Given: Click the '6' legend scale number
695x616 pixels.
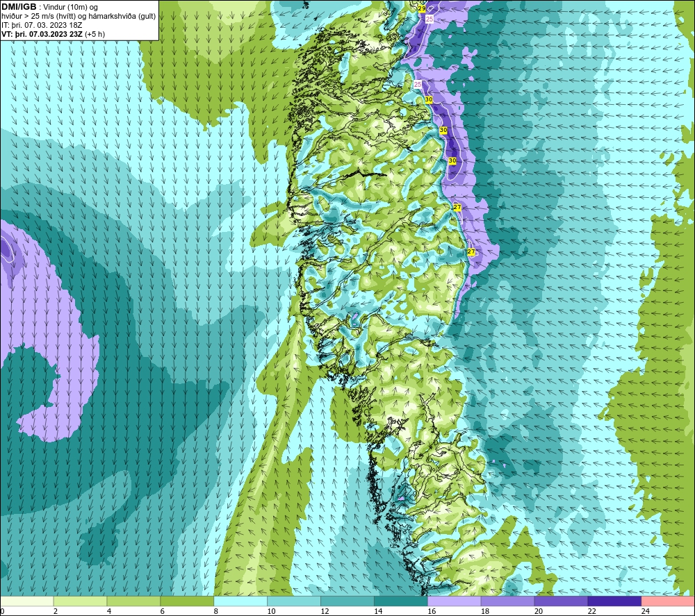Looking at the screenshot, I should (162, 611).
